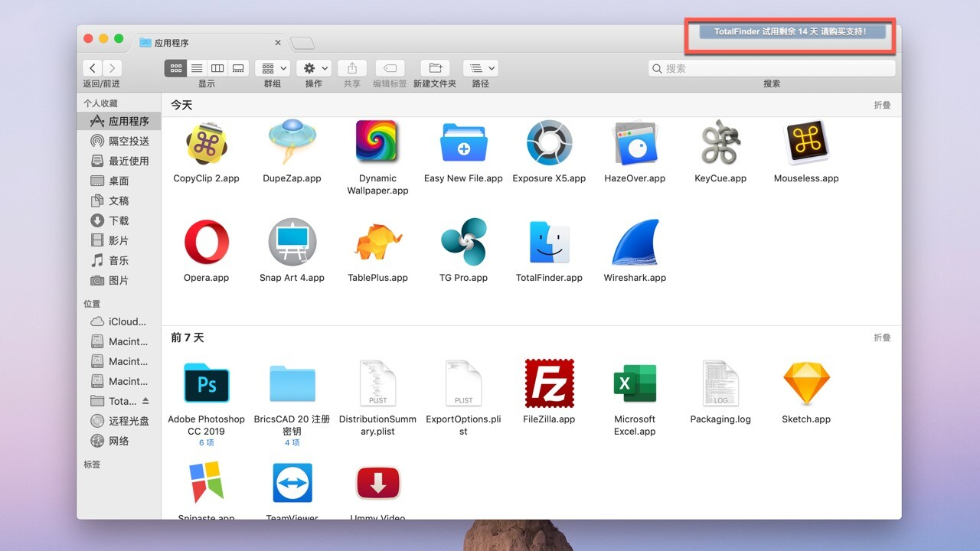Click the Sketch.app icon
This screenshot has width=980, height=551.
806,383
